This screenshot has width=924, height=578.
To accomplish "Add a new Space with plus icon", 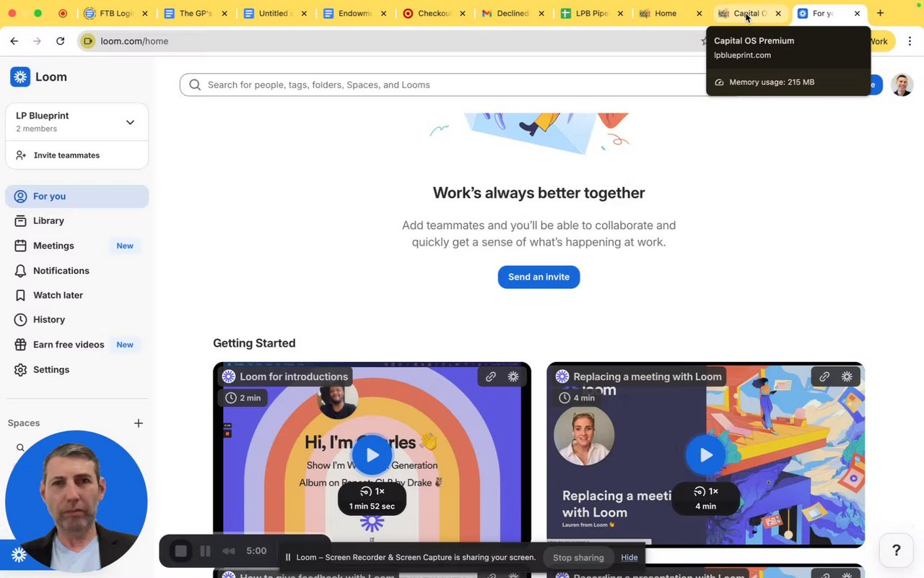I will (x=139, y=423).
